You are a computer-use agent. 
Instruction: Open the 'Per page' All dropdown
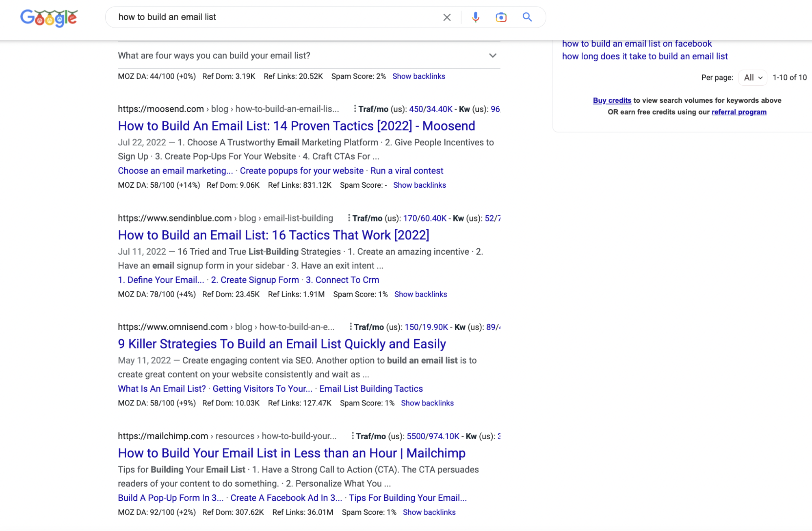752,77
